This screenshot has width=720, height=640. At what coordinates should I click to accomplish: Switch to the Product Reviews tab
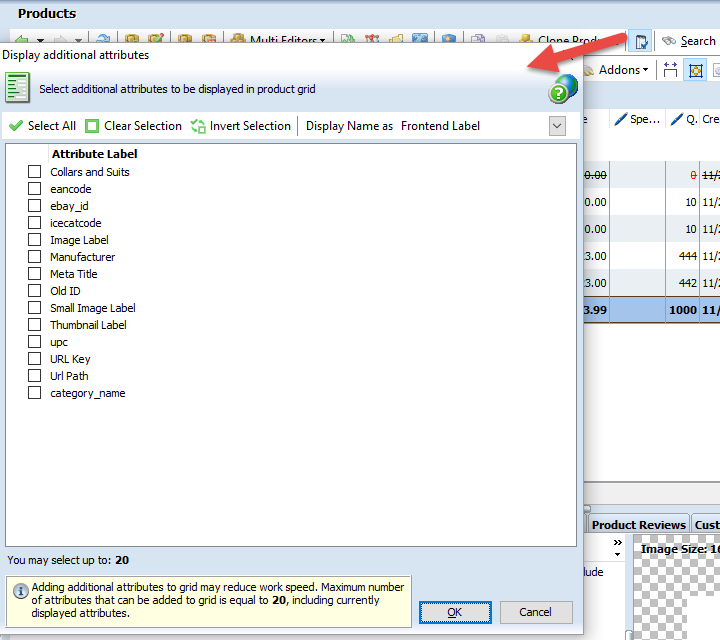click(638, 525)
